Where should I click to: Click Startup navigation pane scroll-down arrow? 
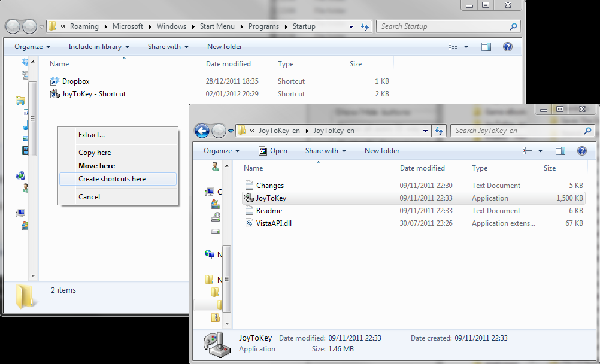(x=33, y=275)
